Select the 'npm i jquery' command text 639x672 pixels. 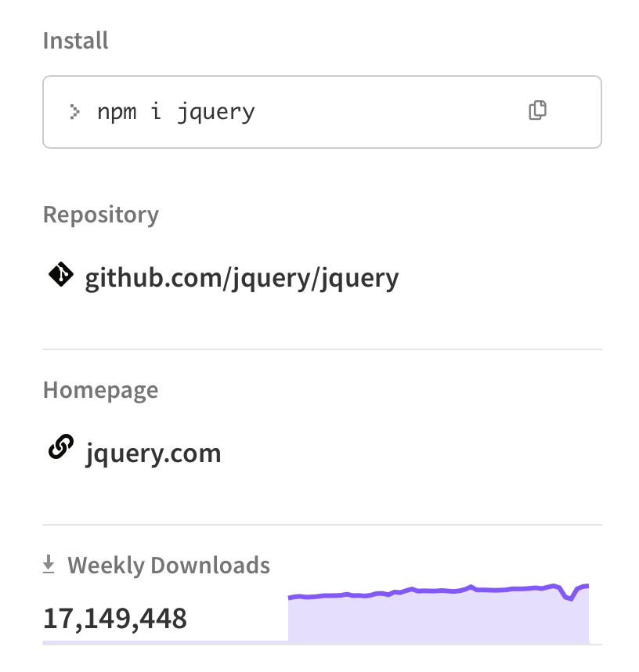[x=176, y=112]
